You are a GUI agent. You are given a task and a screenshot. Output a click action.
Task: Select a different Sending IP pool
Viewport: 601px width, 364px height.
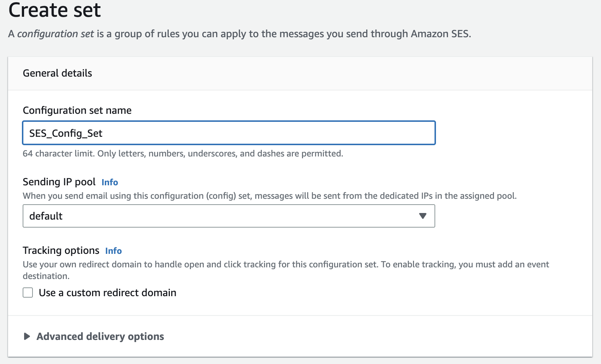229,216
